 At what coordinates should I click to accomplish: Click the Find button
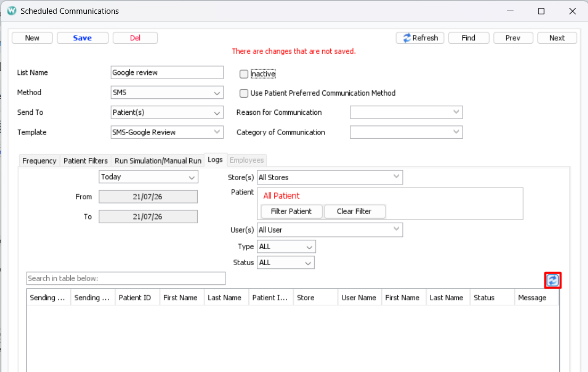[468, 38]
